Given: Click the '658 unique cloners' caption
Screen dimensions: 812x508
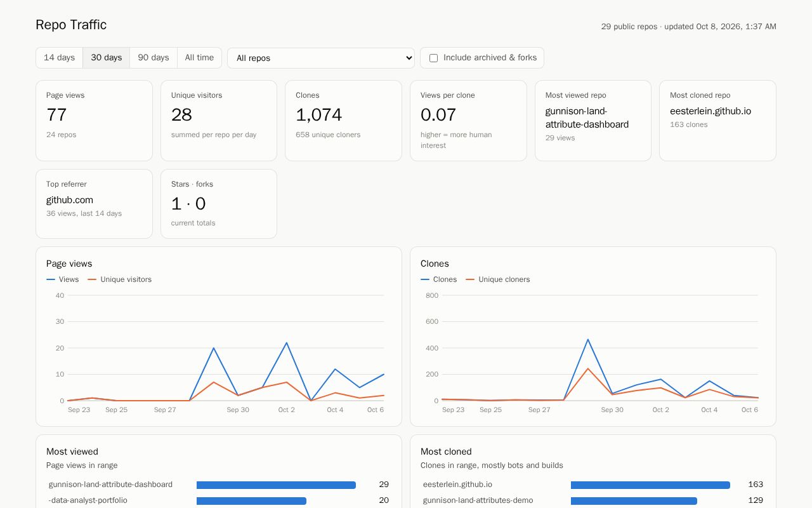Looking at the screenshot, I should (x=328, y=135).
